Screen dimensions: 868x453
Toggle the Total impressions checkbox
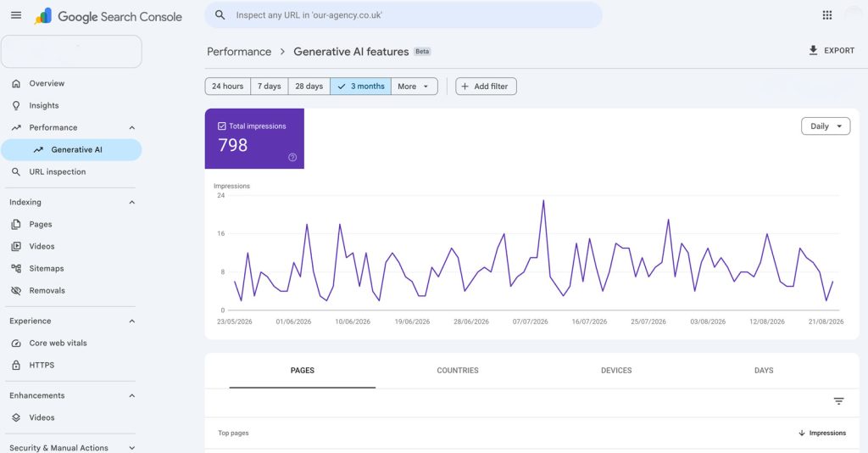point(222,126)
